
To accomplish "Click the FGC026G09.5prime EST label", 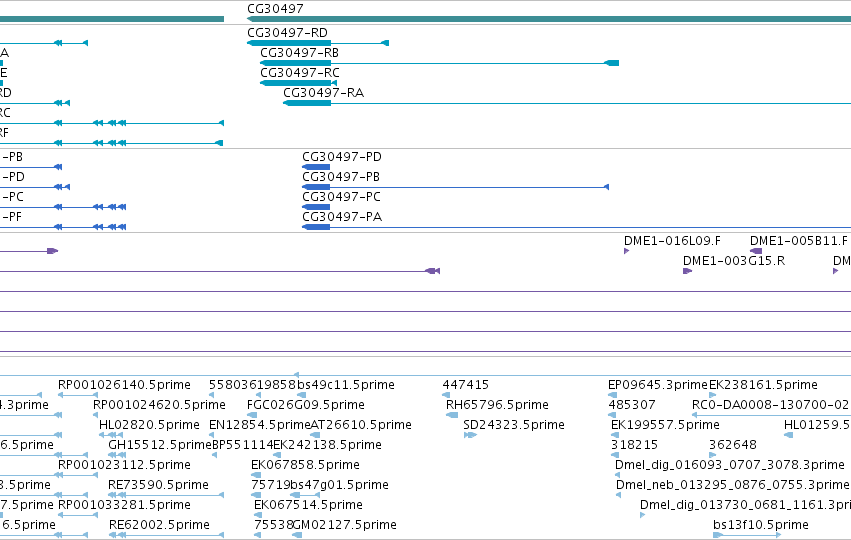I will point(306,405).
